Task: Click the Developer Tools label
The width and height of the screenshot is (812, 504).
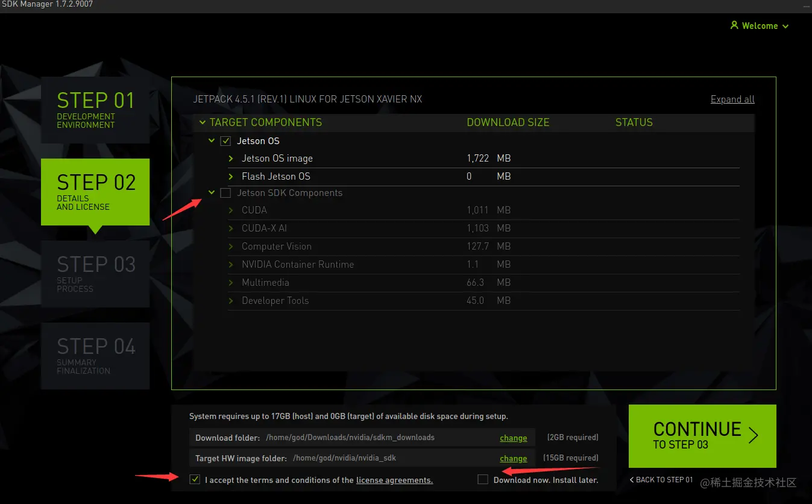Action: [275, 301]
